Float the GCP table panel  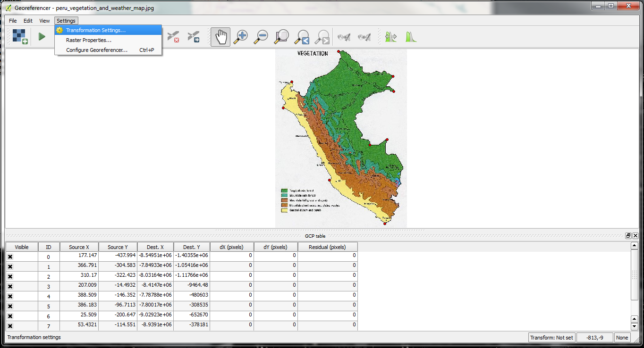628,236
